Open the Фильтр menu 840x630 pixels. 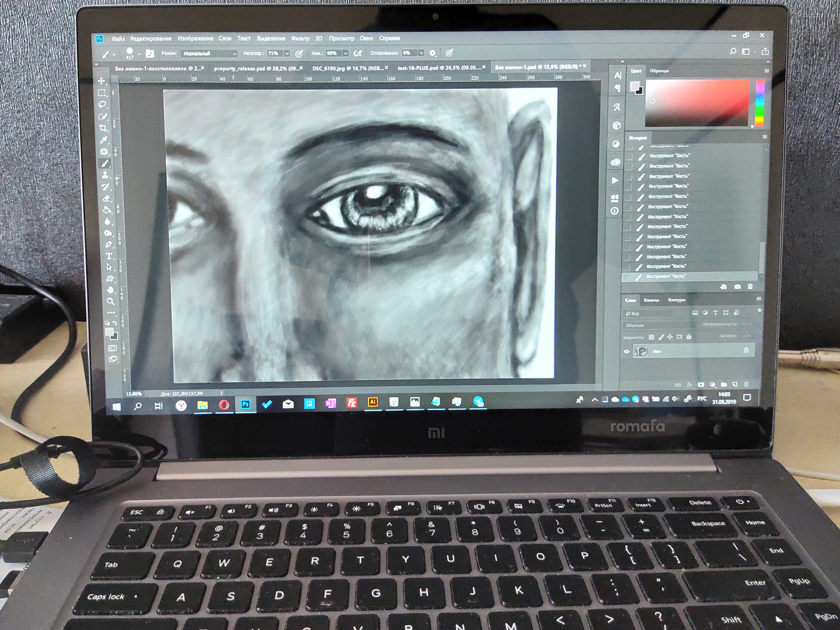click(300, 38)
